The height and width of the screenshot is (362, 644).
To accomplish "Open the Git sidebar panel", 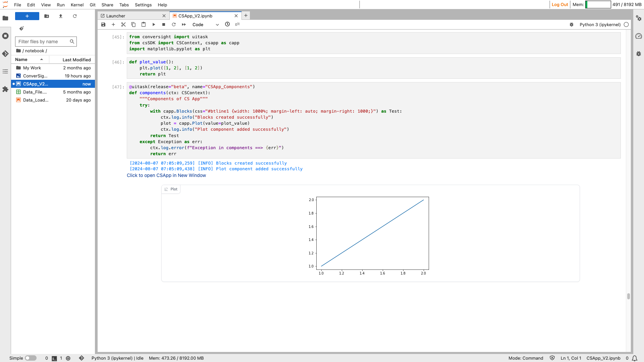I will tap(5, 54).
